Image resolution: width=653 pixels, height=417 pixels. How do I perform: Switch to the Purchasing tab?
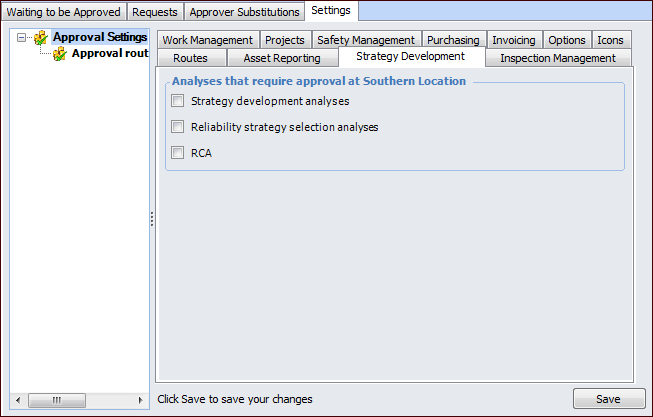coord(453,40)
